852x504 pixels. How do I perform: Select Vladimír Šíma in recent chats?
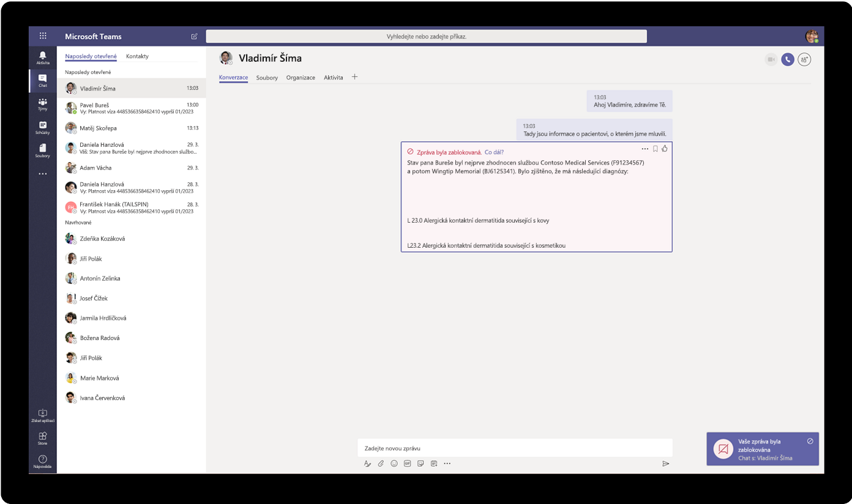pyautogui.click(x=132, y=88)
